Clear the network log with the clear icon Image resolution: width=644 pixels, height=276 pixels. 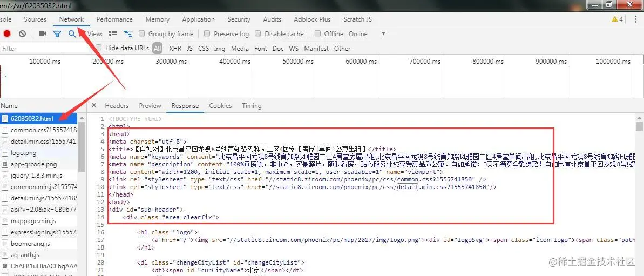(x=23, y=33)
